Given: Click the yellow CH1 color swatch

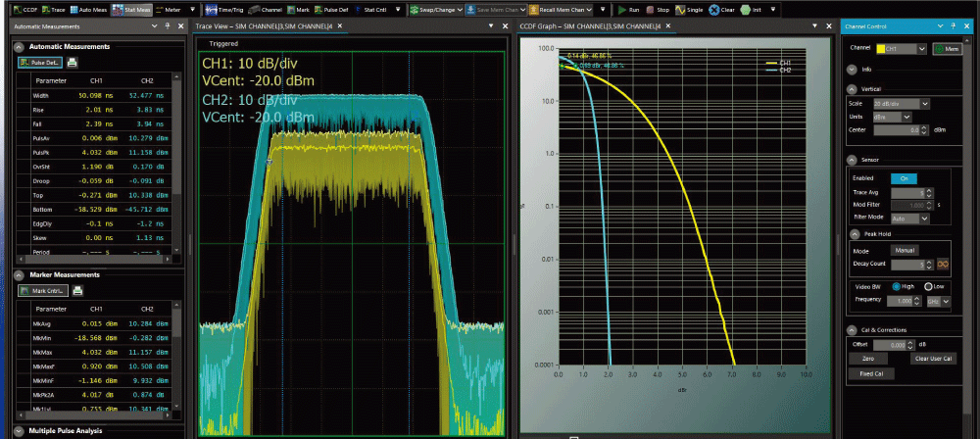Looking at the screenshot, I should pos(880,48).
